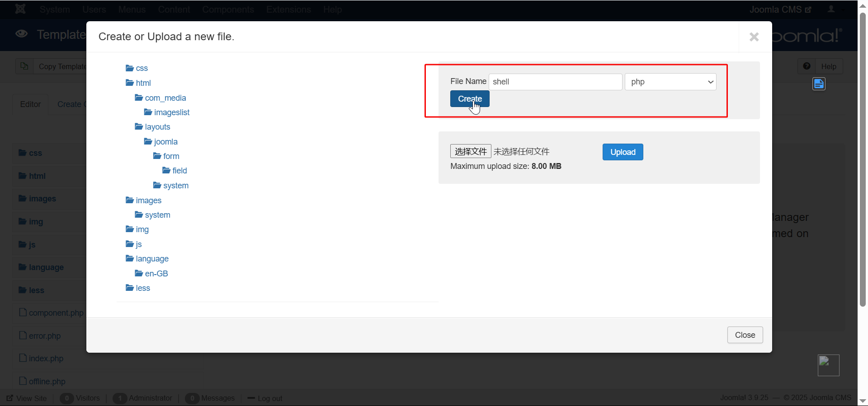This screenshot has height=406, width=868.
Task: Click the Create file button
Action: [469, 99]
